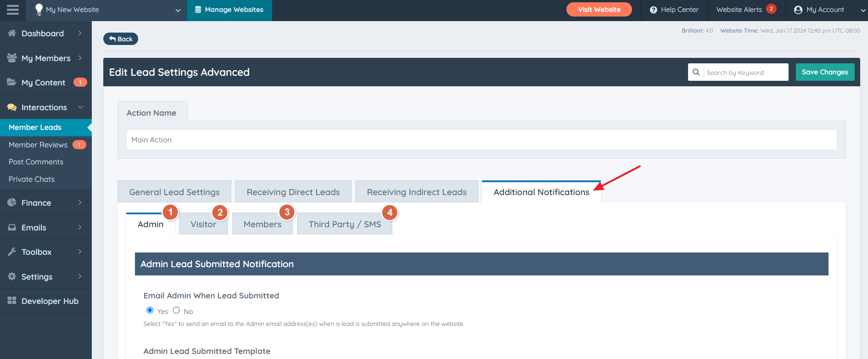
Task: Select the Admin sub-tab
Action: tap(151, 224)
